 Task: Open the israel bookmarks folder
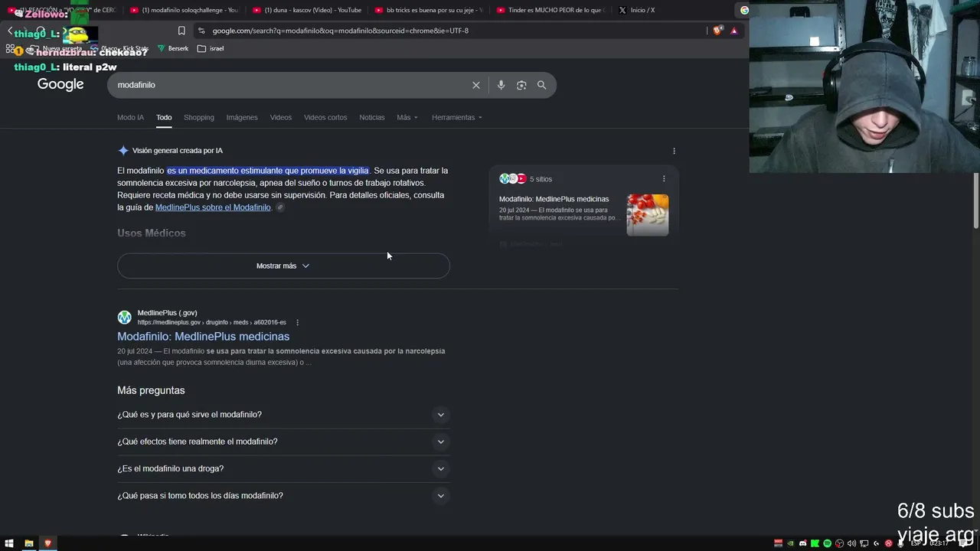tap(211, 48)
